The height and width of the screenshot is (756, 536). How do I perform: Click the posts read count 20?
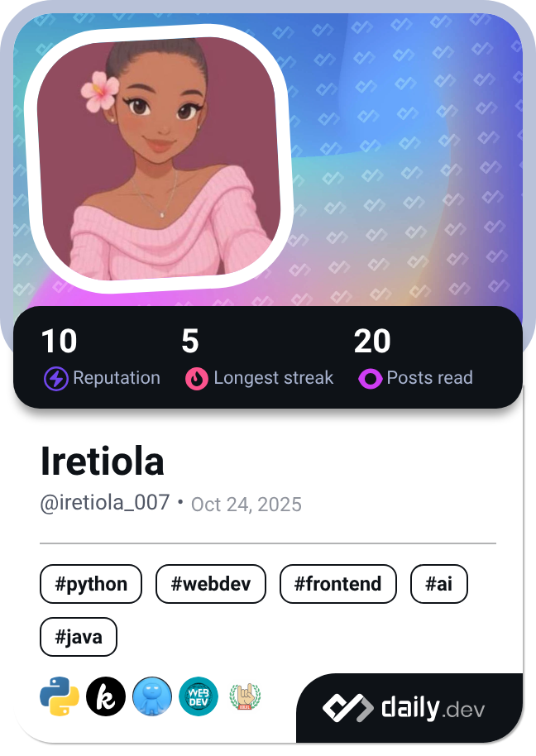(x=372, y=342)
